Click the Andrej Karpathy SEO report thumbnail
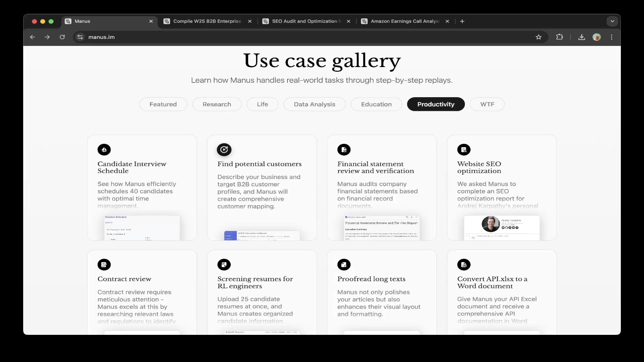This screenshot has height=362, width=644. point(502,228)
